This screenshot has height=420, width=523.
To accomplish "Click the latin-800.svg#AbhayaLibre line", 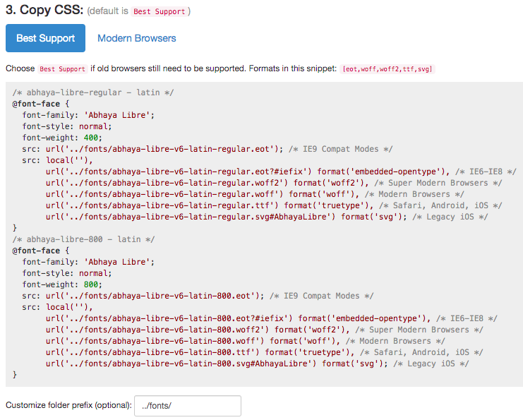I will (257, 364).
